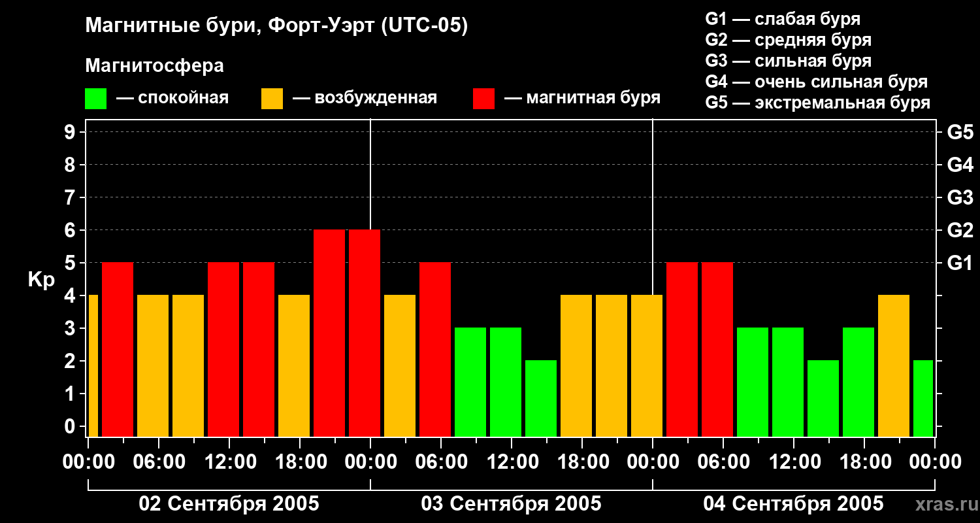The height and width of the screenshot is (523, 980).
Task: Select yellow bar straddling midnight into 04 Сентября
Action: pyautogui.click(x=647, y=366)
